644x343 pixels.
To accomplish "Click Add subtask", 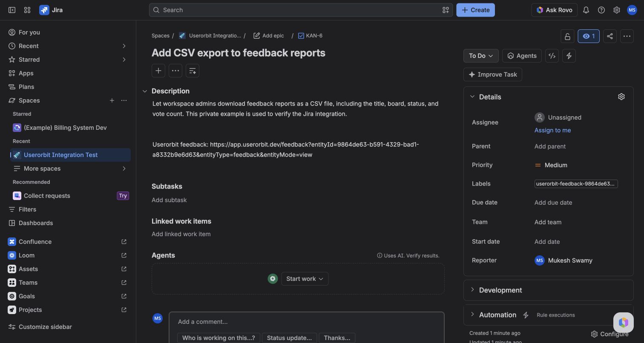I will click(169, 200).
